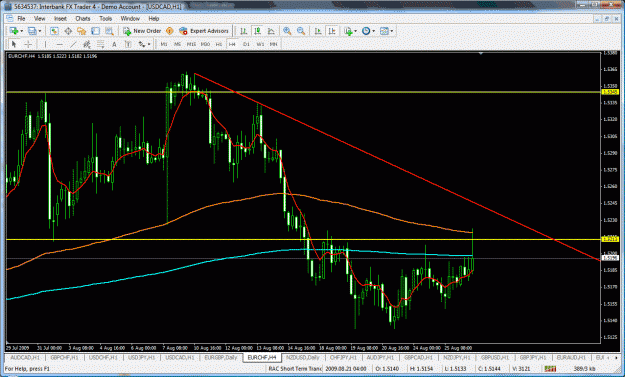This screenshot has height=377, width=625.
Task: Open the Insert menu
Action: coord(60,19)
